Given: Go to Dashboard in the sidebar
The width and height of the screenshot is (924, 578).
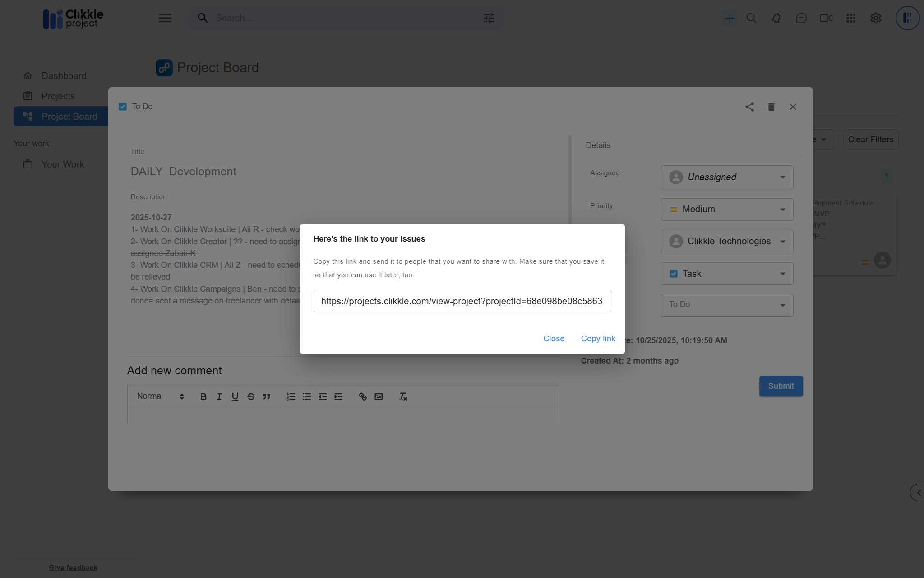Looking at the screenshot, I should click(x=64, y=76).
